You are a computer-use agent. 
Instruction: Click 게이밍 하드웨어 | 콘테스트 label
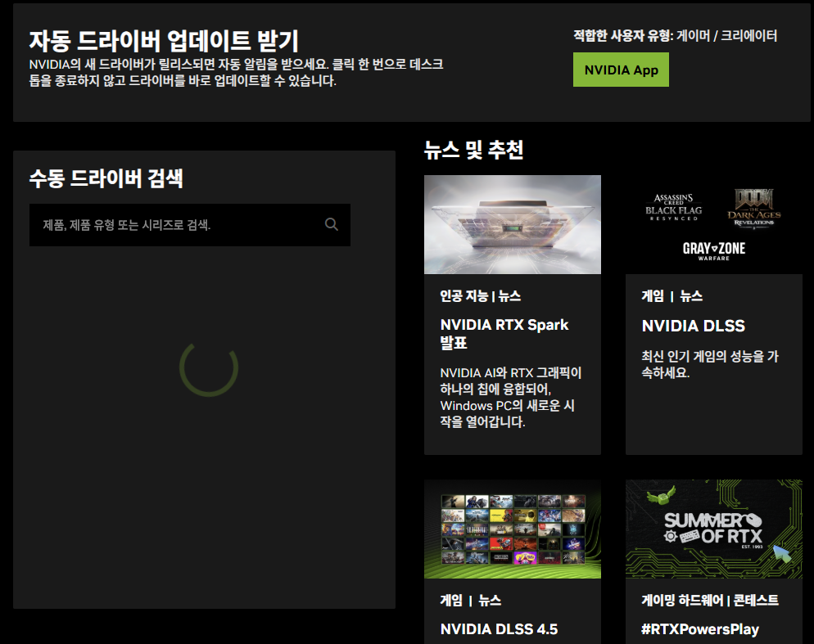[710, 600]
